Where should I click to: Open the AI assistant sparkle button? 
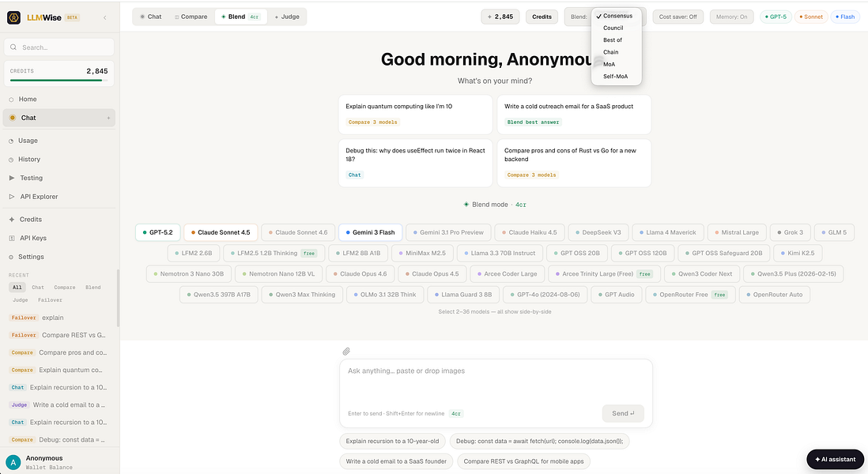click(835, 459)
